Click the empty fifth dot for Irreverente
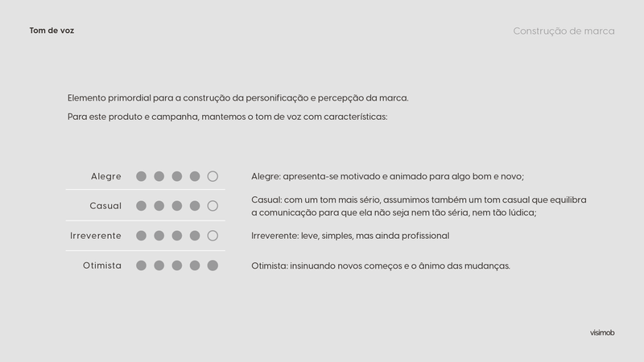 click(x=213, y=236)
